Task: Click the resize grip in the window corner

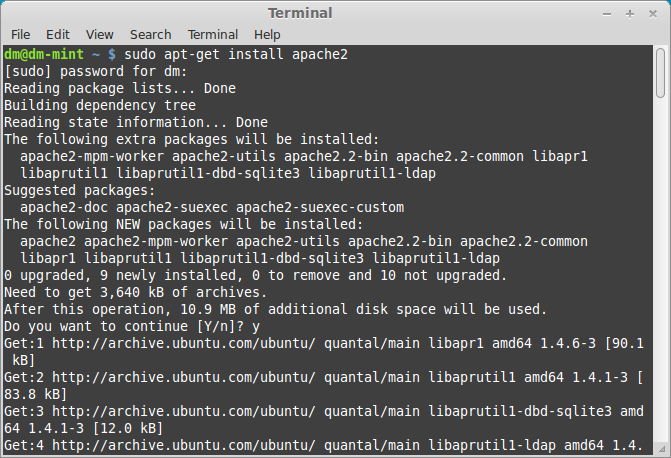Action: 664,451
